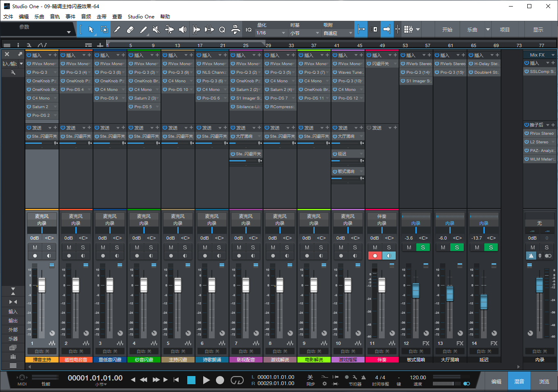Open the 音频 menu
558x392 pixels.
coord(86,16)
